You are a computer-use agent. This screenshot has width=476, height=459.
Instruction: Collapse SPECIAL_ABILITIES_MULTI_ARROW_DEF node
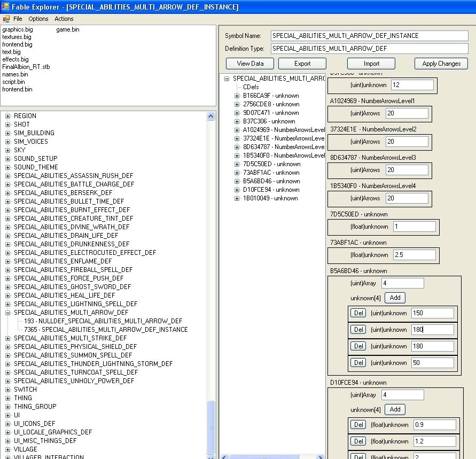pos(8,313)
